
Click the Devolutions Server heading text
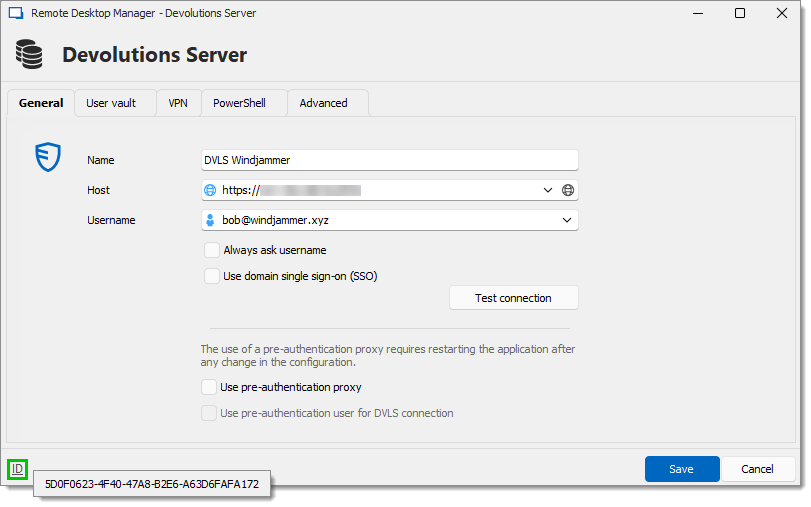[155, 55]
